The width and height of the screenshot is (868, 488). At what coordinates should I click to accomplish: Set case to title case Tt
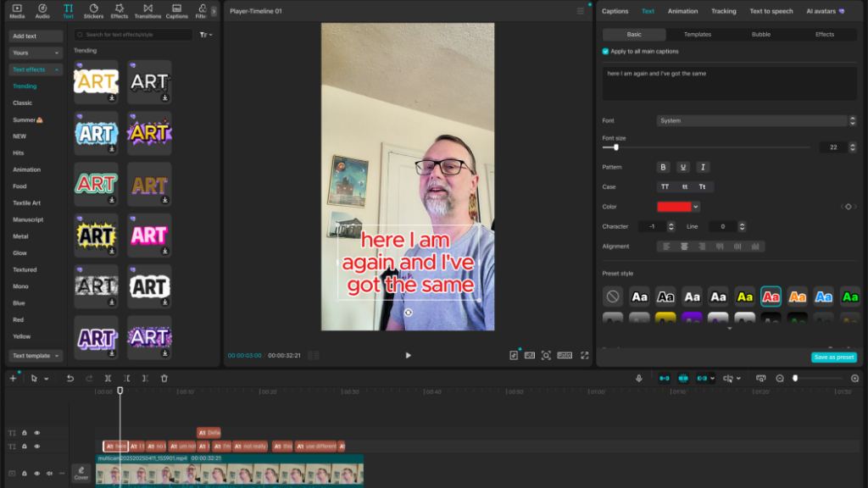click(703, 187)
